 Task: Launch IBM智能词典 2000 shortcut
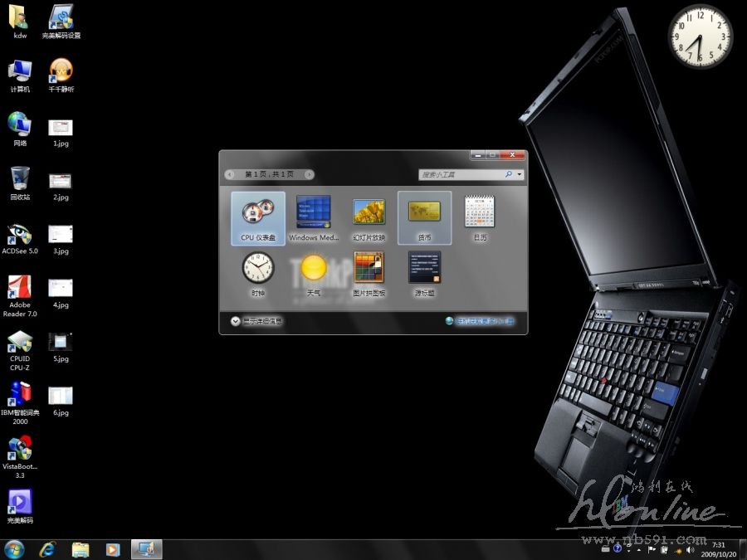[x=20, y=403]
